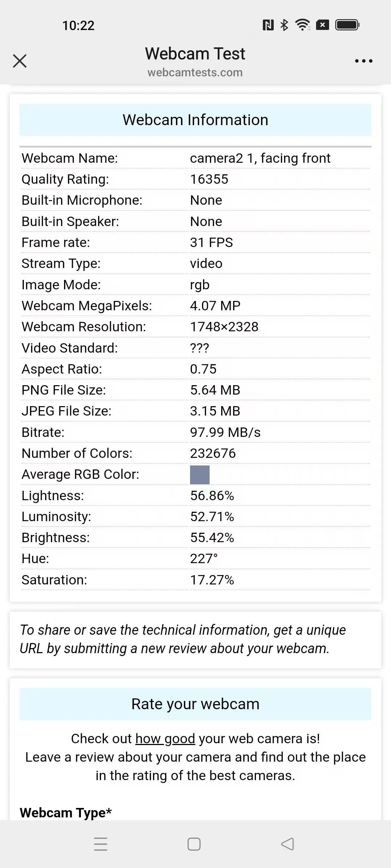Tap the SIM card error icon
This screenshot has width=391, height=868.
[x=323, y=25]
